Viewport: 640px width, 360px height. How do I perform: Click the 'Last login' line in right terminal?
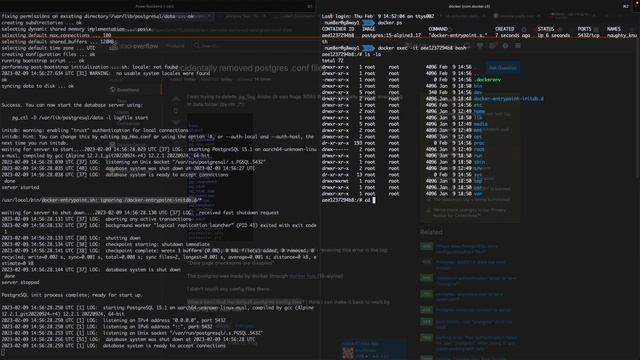click(x=378, y=16)
